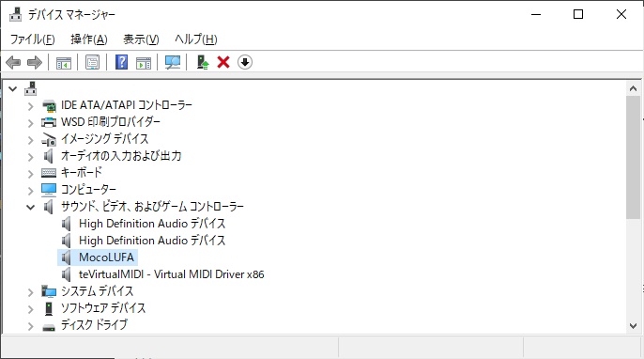Select the MocoLUFA device
The width and height of the screenshot is (644, 359).
click(106, 258)
